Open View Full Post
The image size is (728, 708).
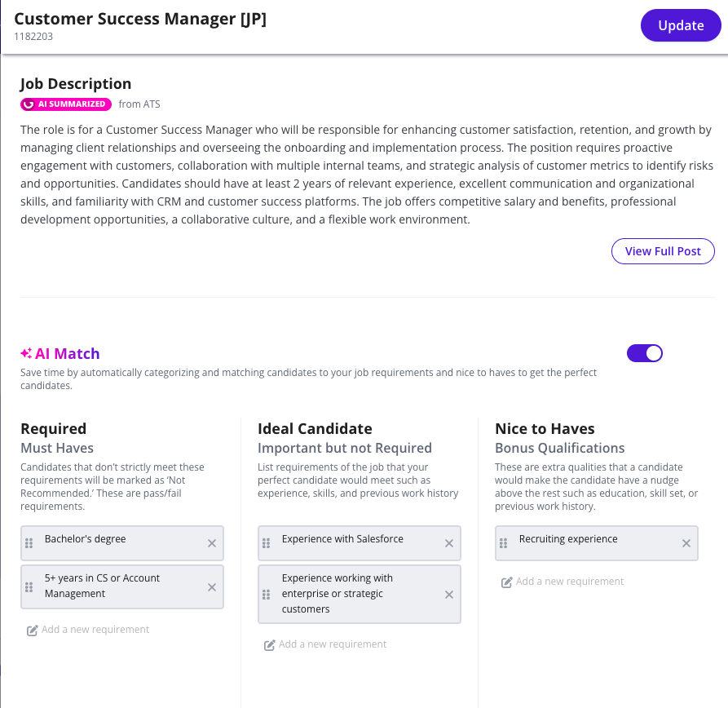tap(663, 251)
